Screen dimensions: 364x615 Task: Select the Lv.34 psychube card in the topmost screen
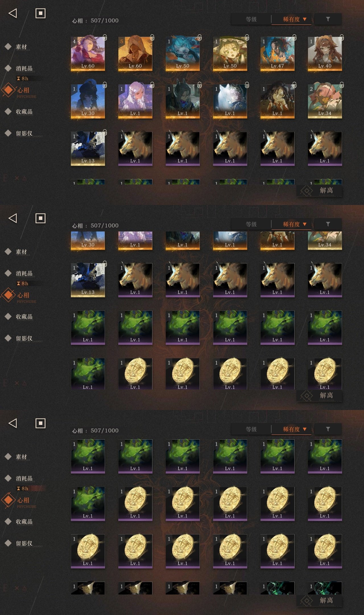click(x=325, y=101)
